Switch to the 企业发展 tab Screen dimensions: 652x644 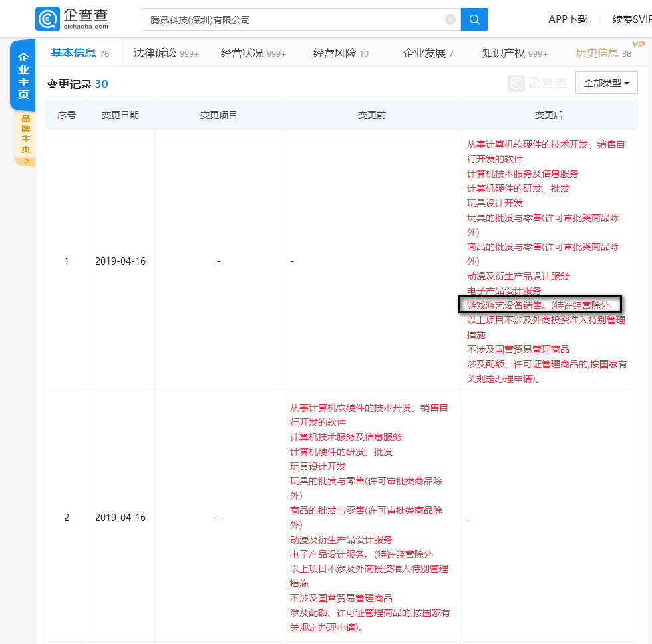428,53
